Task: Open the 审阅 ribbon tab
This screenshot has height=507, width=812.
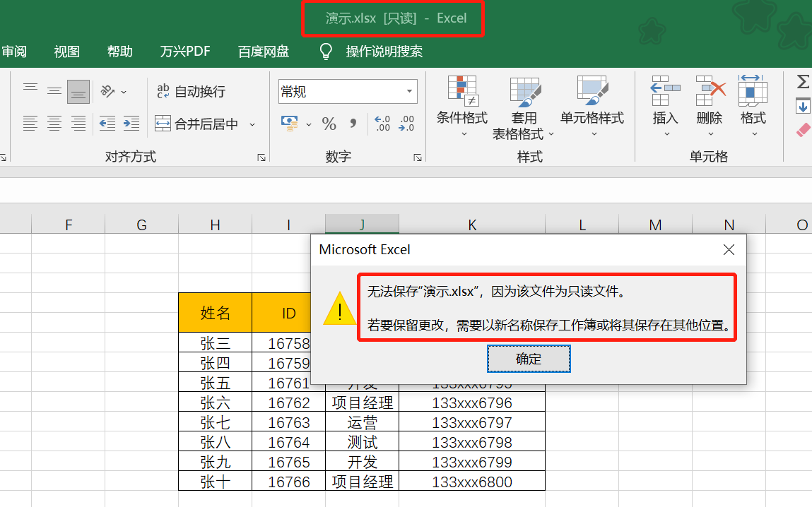Action: click(x=13, y=52)
